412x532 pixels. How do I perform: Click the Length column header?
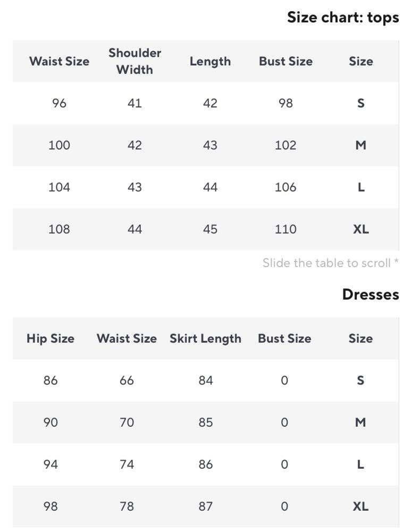(210, 61)
